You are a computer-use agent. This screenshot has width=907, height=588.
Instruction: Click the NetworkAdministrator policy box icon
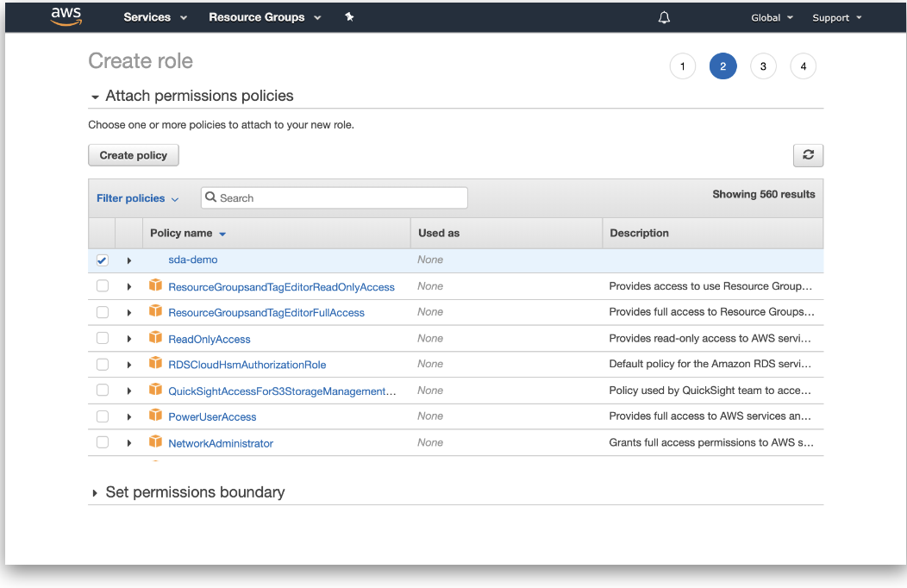tap(155, 441)
